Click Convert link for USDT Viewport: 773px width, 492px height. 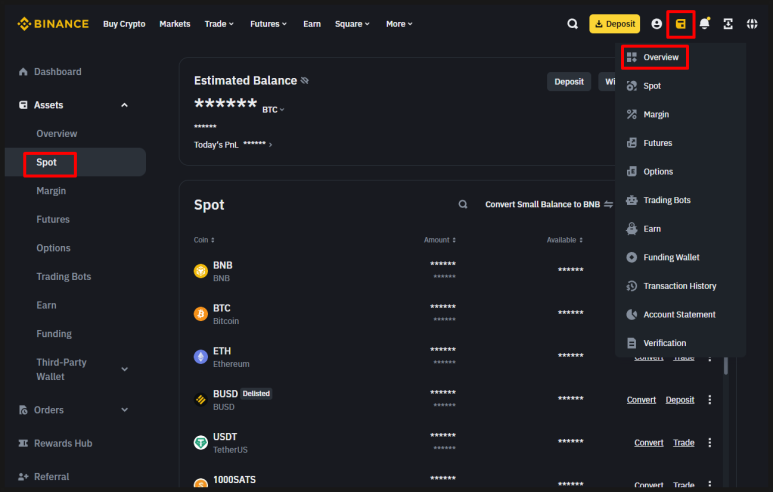[x=648, y=443]
